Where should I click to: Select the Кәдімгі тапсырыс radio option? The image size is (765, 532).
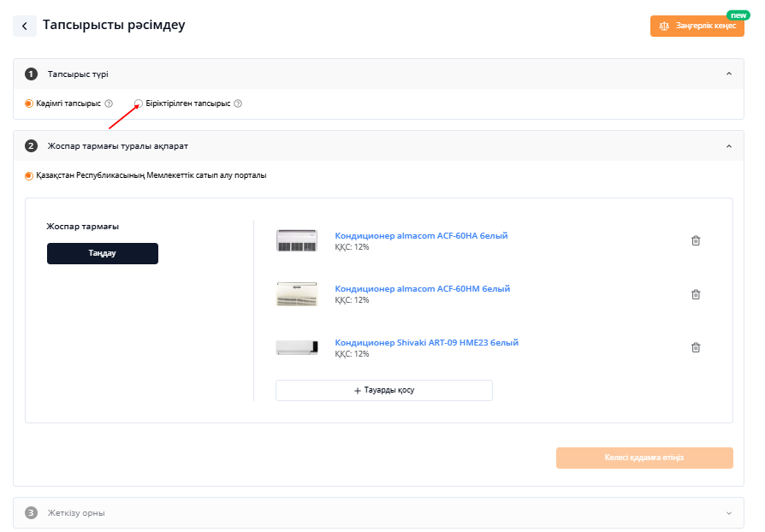point(29,103)
